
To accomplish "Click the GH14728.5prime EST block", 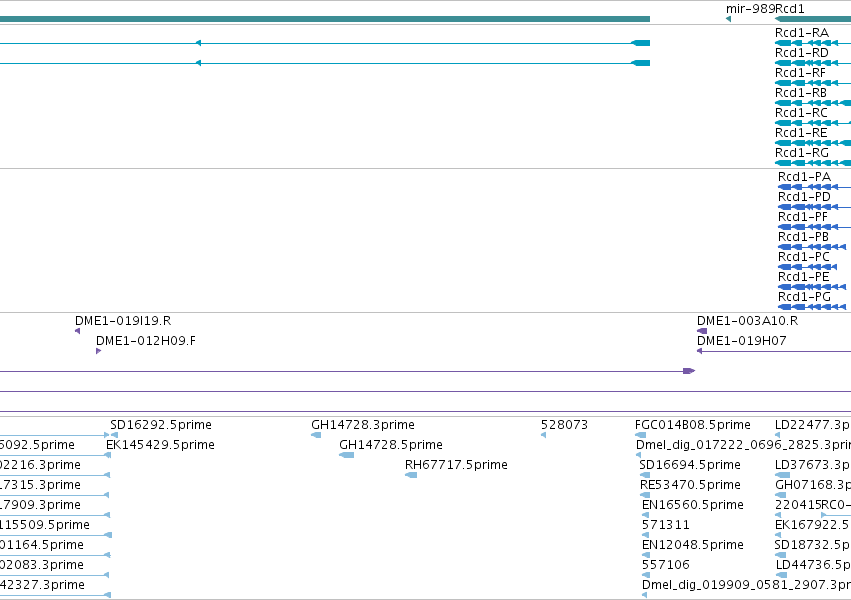I will (x=346, y=455).
